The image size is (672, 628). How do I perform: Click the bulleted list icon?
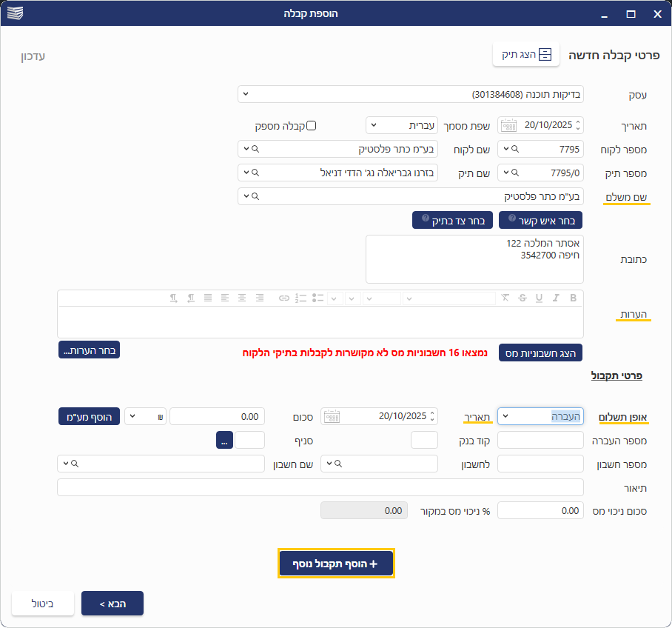tap(317, 298)
